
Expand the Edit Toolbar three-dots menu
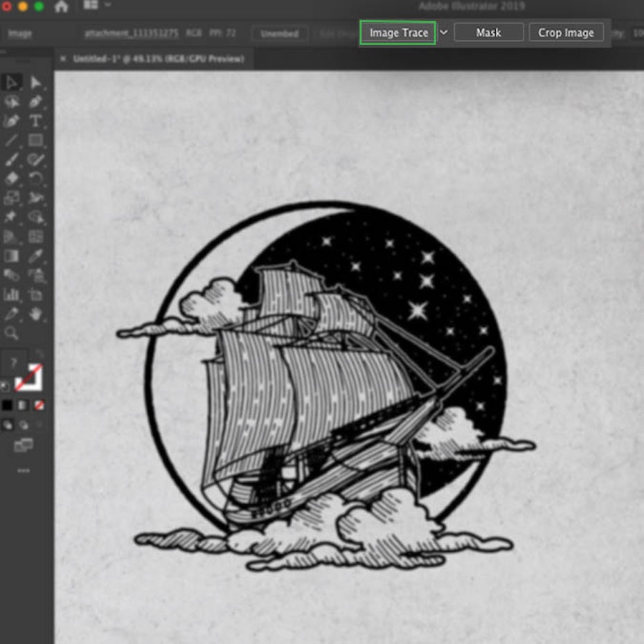[x=24, y=471]
